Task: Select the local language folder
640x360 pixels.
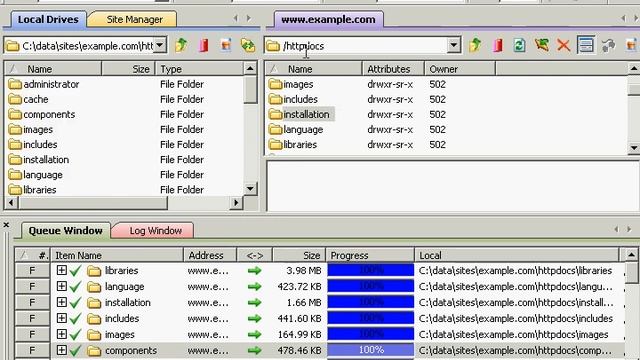Action: [x=43, y=175]
